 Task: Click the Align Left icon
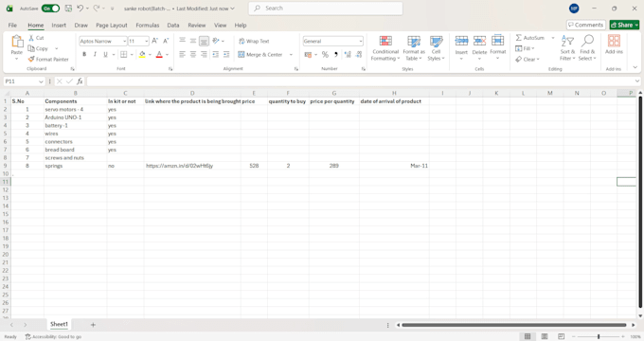183,54
